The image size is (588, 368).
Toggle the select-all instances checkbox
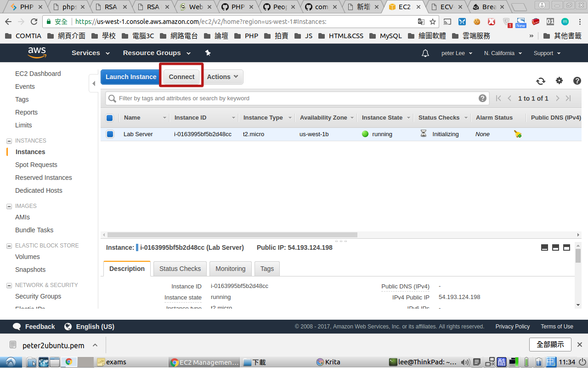coord(110,118)
